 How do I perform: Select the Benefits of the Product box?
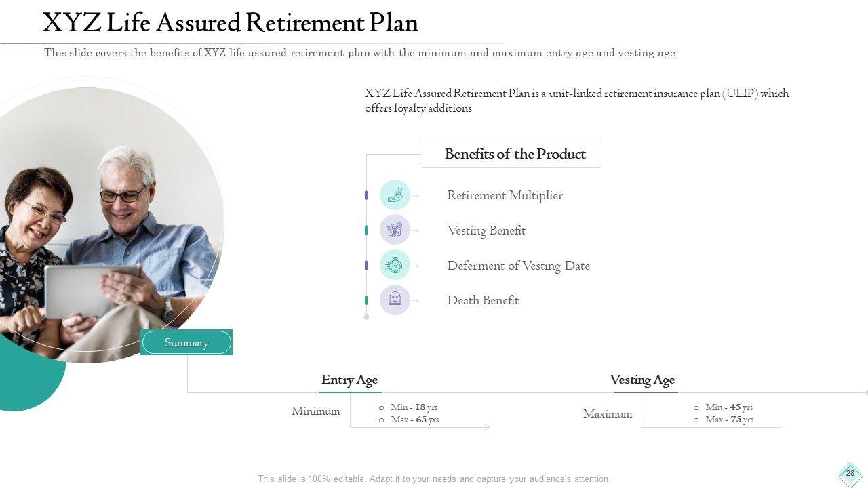(x=511, y=154)
